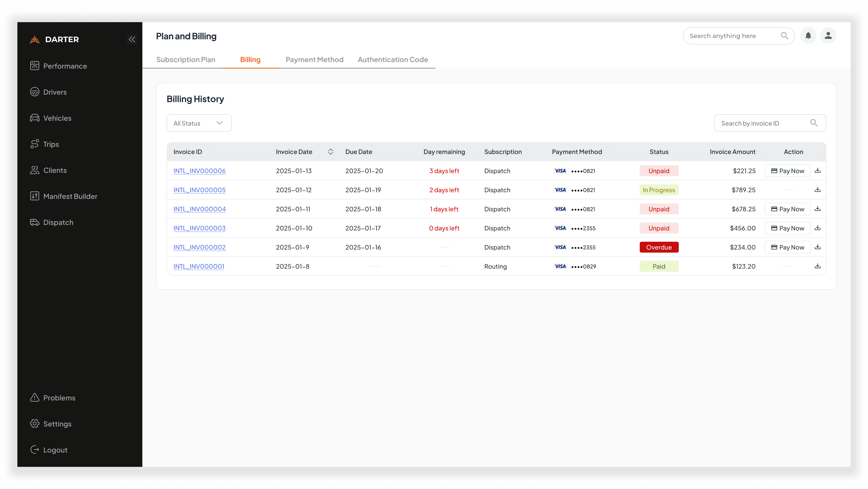This screenshot has height=489, width=868.
Task: Click the Drivers steering wheel icon
Action: tap(34, 92)
